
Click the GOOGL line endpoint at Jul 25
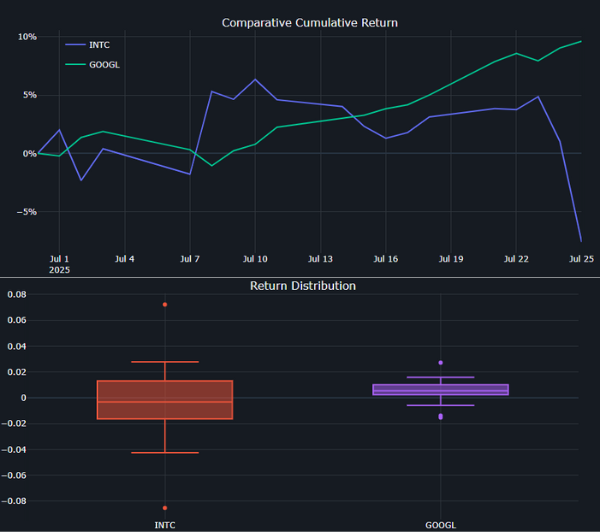[x=581, y=41]
